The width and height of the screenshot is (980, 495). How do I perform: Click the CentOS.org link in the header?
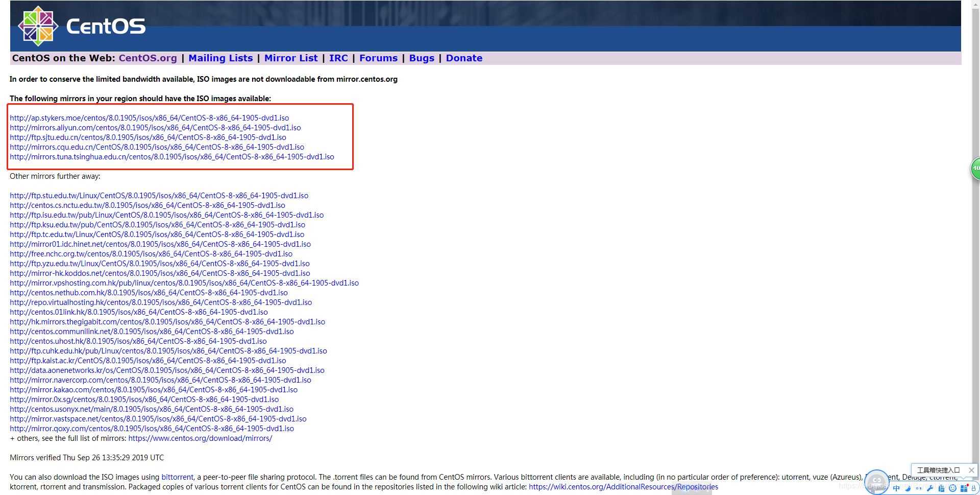coord(148,58)
